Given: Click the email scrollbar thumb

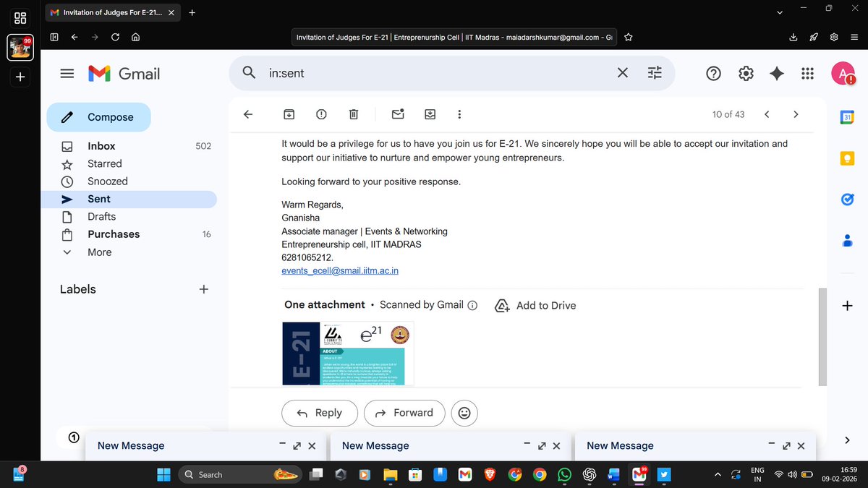Looking at the screenshot, I should 822,337.
